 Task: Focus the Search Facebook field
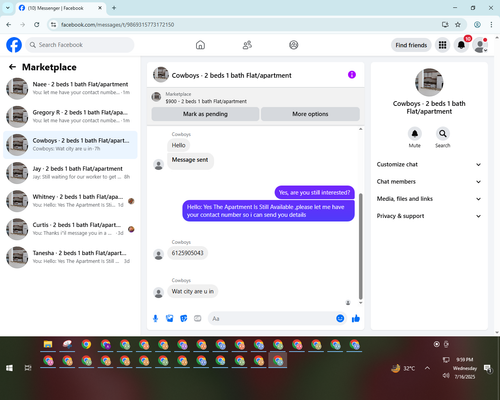point(80,45)
